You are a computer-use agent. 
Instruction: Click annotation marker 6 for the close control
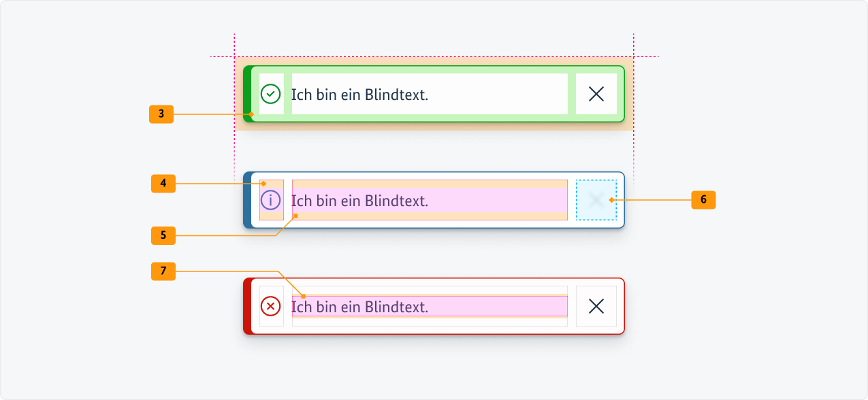tap(705, 200)
